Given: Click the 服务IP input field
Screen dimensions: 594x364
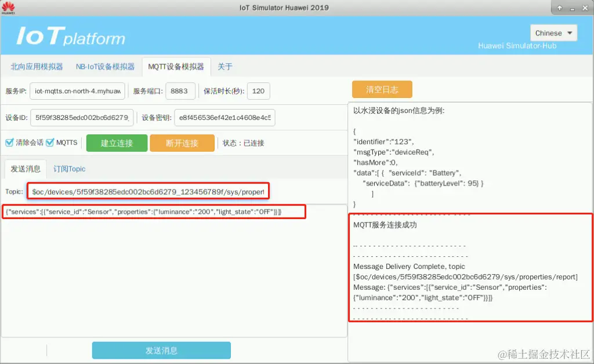Looking at the screenshot, I should (77, 91).
